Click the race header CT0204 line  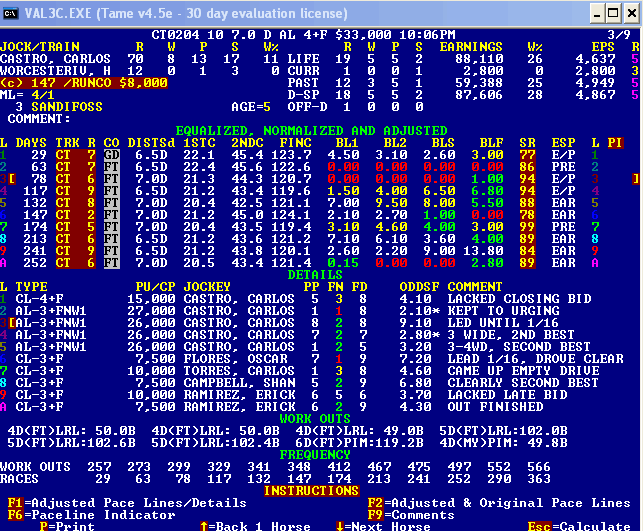pyautogui.click(x=303, y=35)
